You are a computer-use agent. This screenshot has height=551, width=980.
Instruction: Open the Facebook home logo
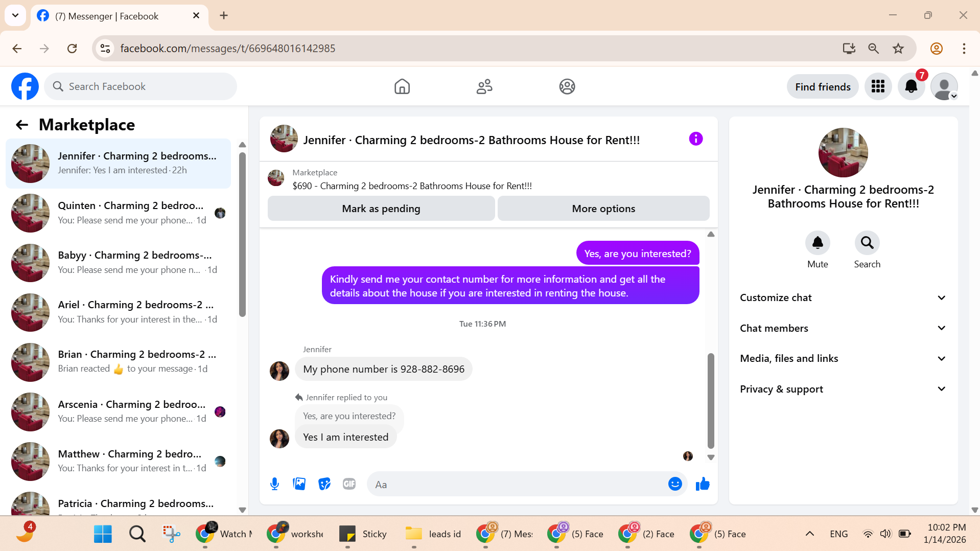pos(25,86)
